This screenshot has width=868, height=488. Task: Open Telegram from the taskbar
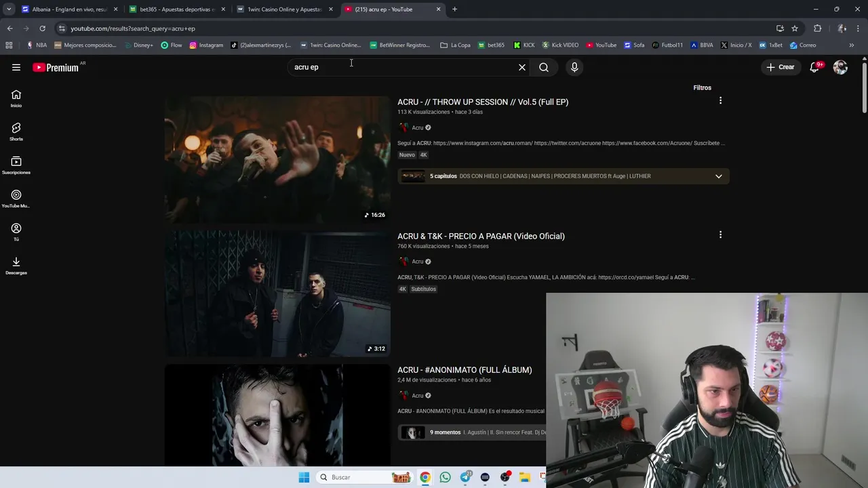(x=465, y=477)
